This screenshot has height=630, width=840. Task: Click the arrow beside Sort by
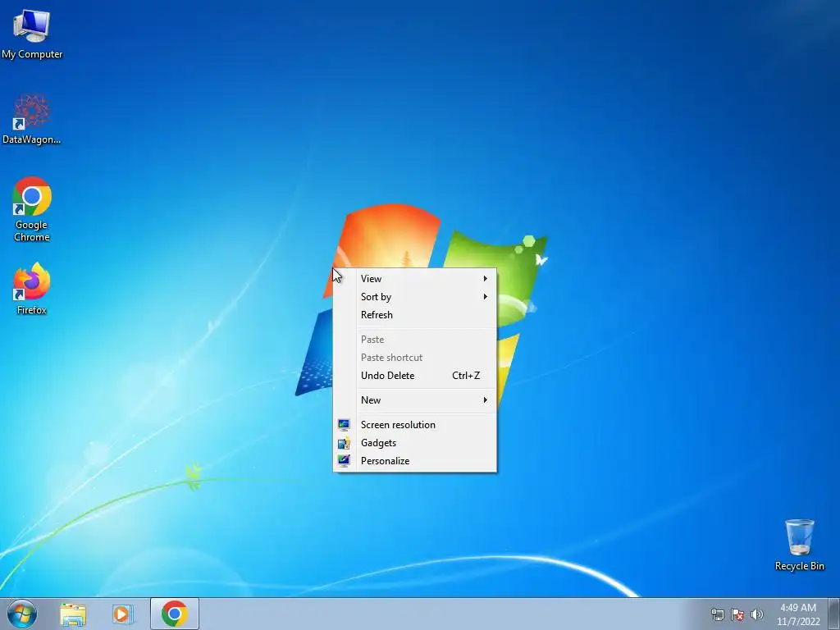(486, 297)
